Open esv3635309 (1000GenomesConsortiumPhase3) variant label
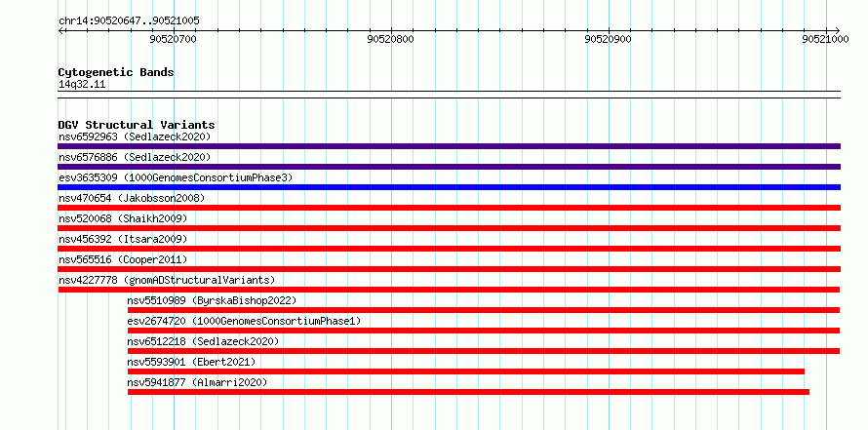 pyautogui.click(x=176, y=177)
